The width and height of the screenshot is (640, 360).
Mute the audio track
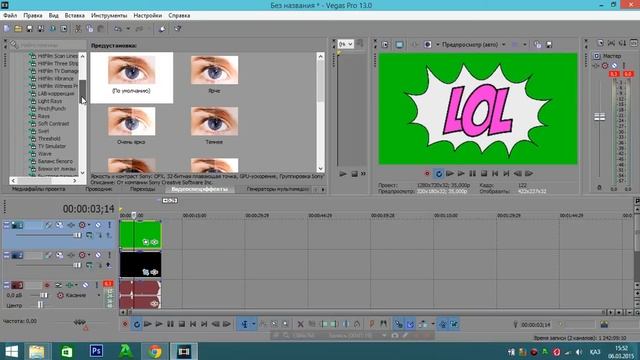pos(85,285)
